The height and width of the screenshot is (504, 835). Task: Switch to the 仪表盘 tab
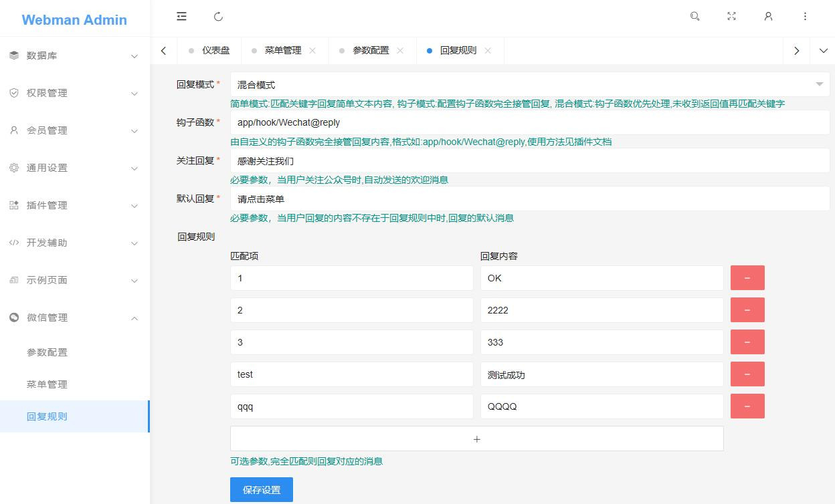(209, 51)
